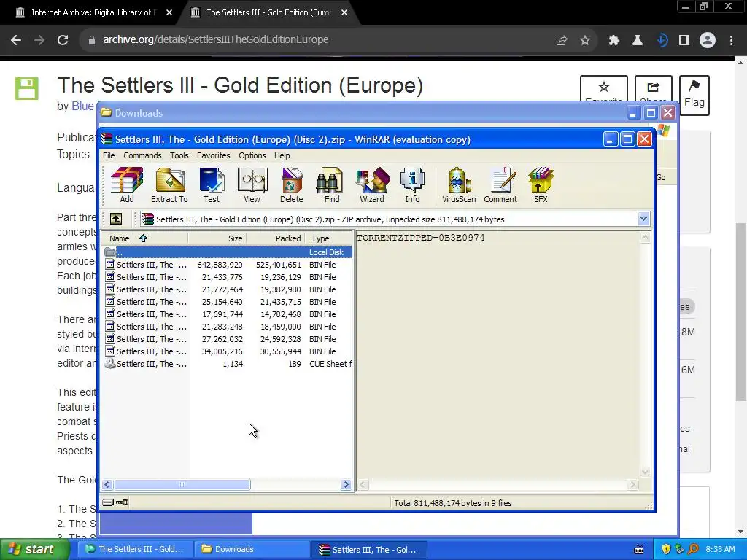
Task: Run VirusScan on the archive
Action: pyautogui.click(x=459, y=185)
